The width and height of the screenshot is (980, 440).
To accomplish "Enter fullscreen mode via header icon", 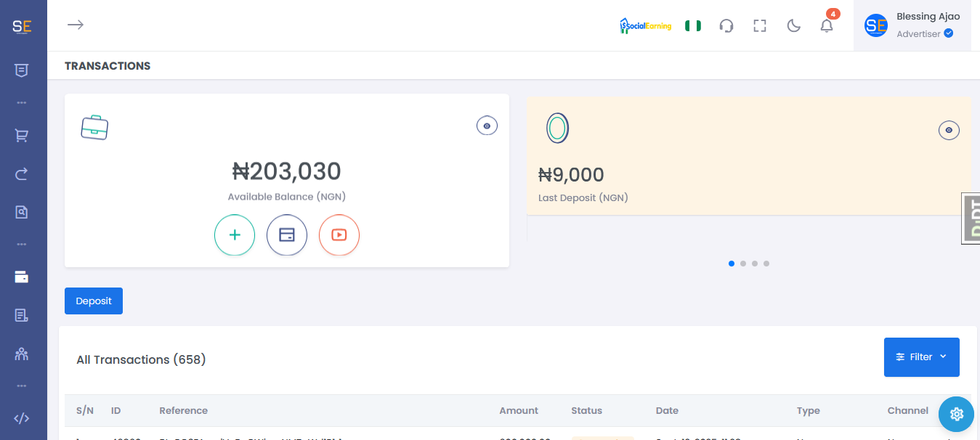I will click(760, 26).
